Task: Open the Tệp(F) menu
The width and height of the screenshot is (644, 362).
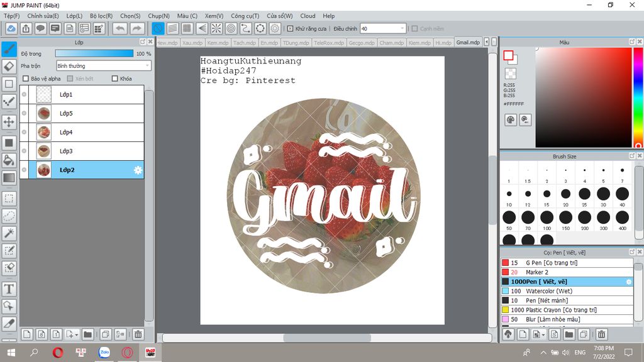Action: [11, 16]
